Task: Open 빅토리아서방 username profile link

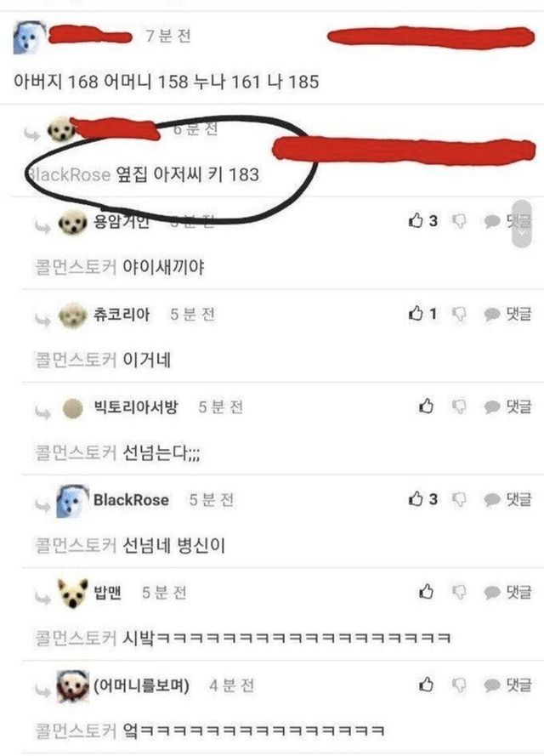Action: pyautogui.click(x=135, y=407)
